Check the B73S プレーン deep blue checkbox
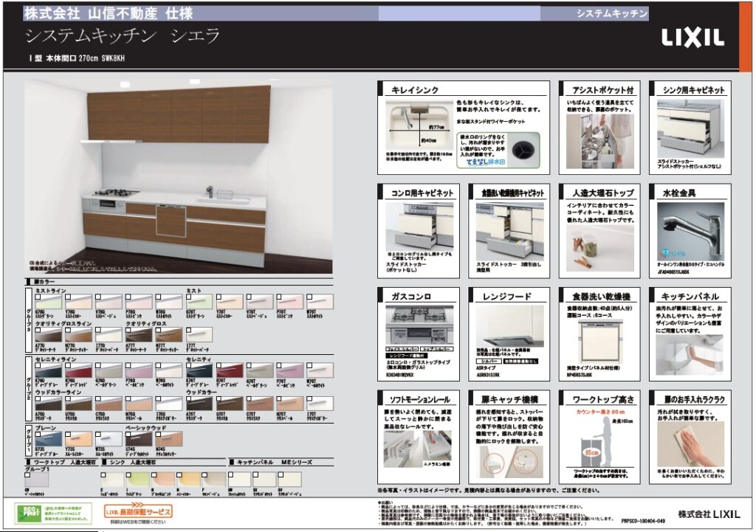 point(38,434)
